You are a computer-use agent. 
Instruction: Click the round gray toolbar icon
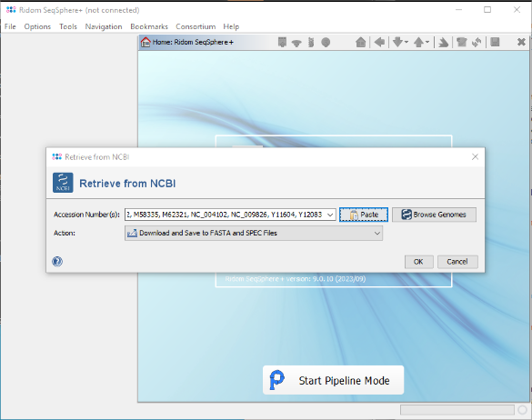[326, 43]
